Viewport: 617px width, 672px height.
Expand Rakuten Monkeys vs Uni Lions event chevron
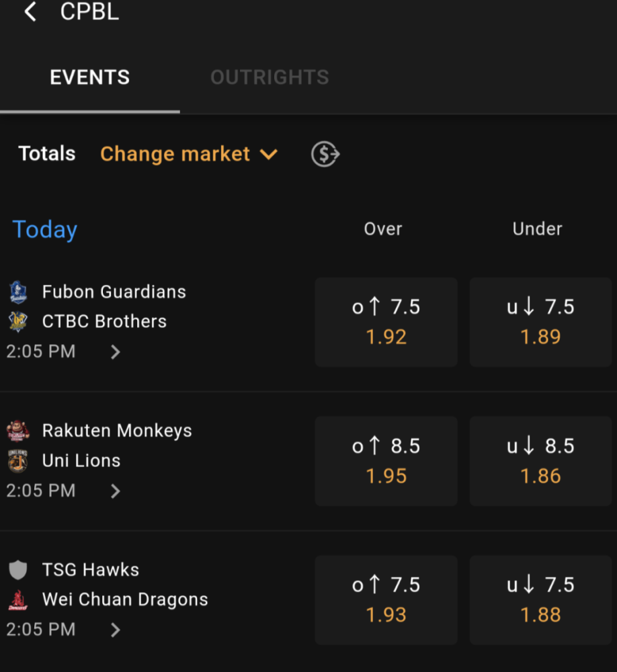click(x=116, y=491)
